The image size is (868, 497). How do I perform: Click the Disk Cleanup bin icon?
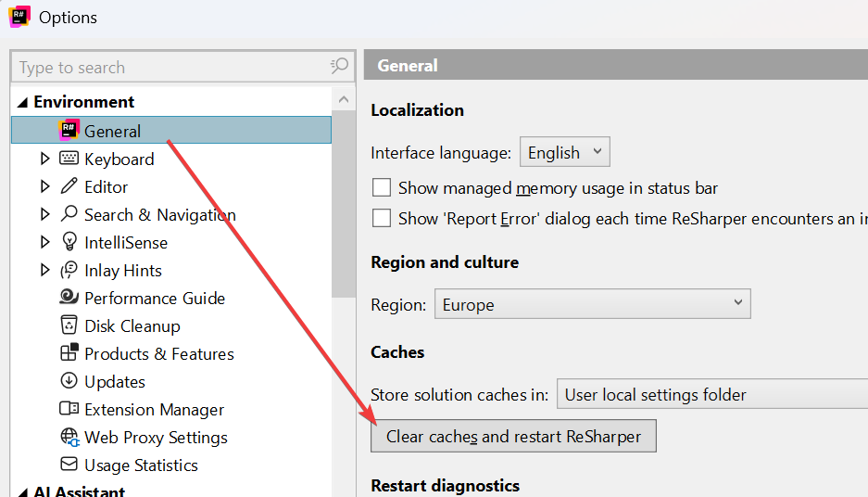[x=69, y=325]
